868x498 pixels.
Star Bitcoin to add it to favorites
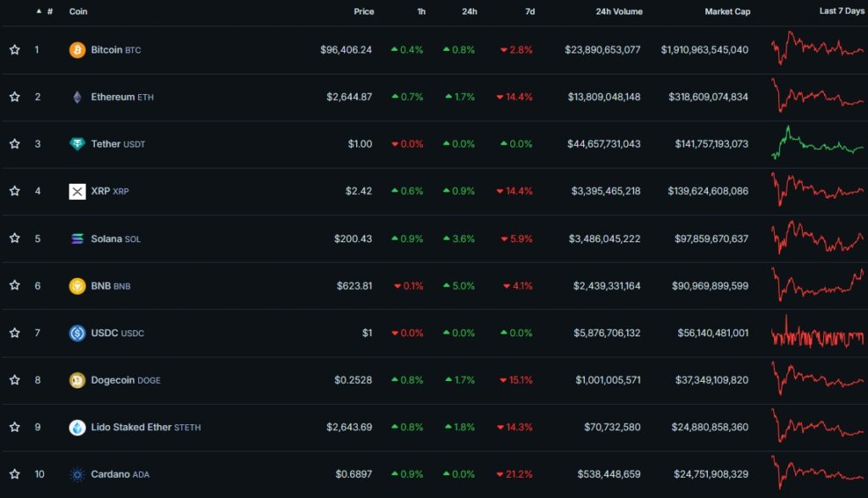coord(14,49)
